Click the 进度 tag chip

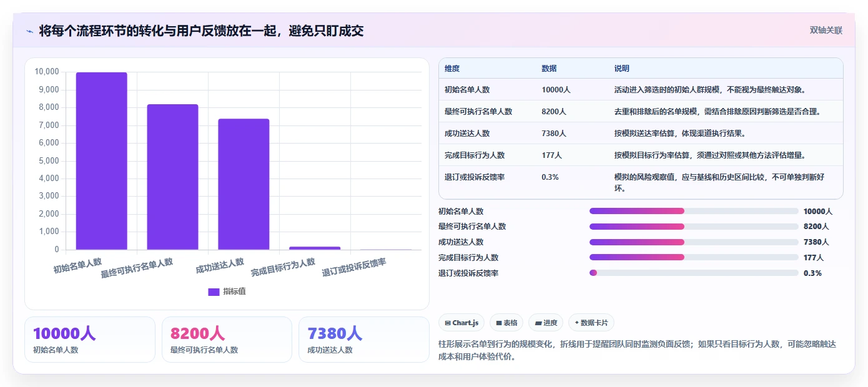[x=546, y=323]
